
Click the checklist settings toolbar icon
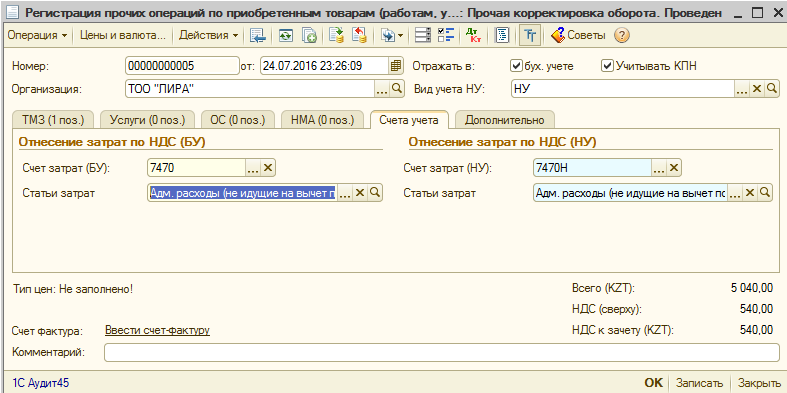coord(446,36)
